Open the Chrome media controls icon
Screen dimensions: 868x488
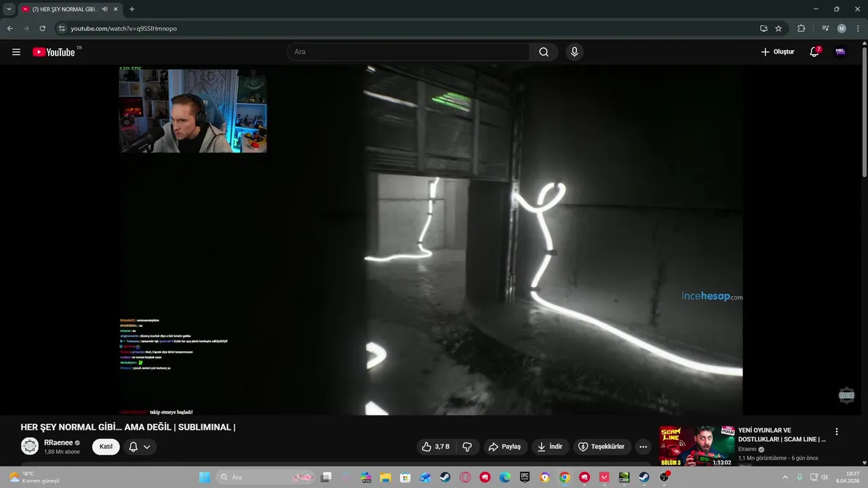pos(825,28)
